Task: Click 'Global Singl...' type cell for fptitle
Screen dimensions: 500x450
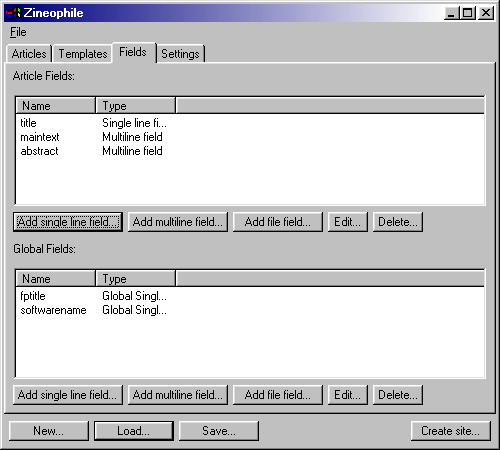Action: point(134,296)
